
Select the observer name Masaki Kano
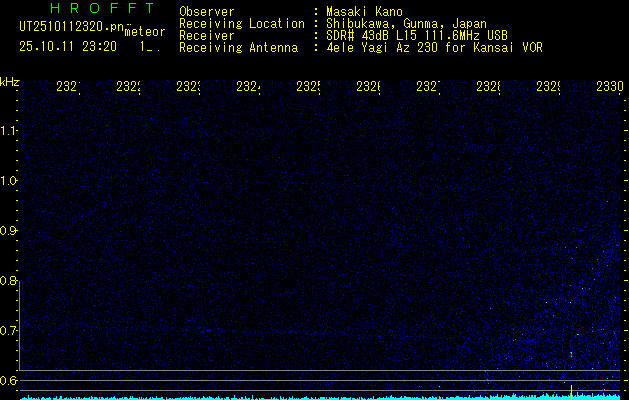point(364,11)
